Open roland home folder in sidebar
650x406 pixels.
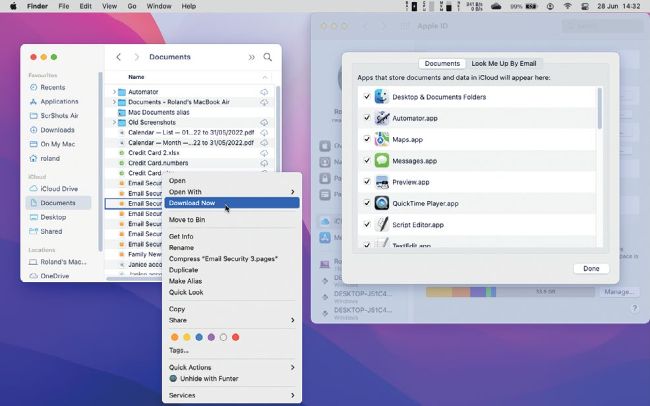(x=44, y=158)
